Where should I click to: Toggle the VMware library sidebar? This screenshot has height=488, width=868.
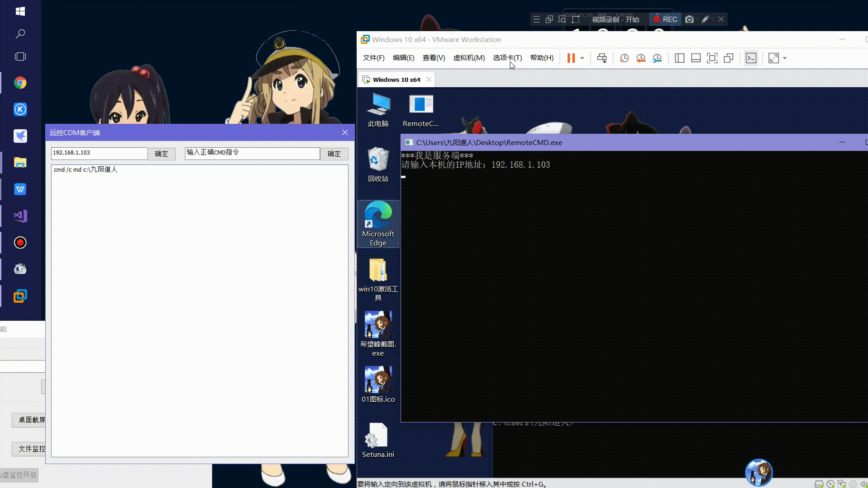click(679, 58)
